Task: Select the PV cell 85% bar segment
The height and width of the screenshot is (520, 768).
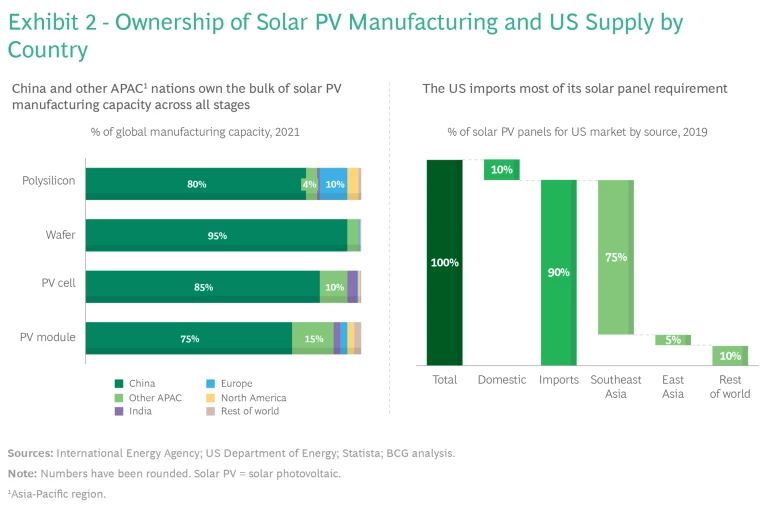Action: [202, 287]
